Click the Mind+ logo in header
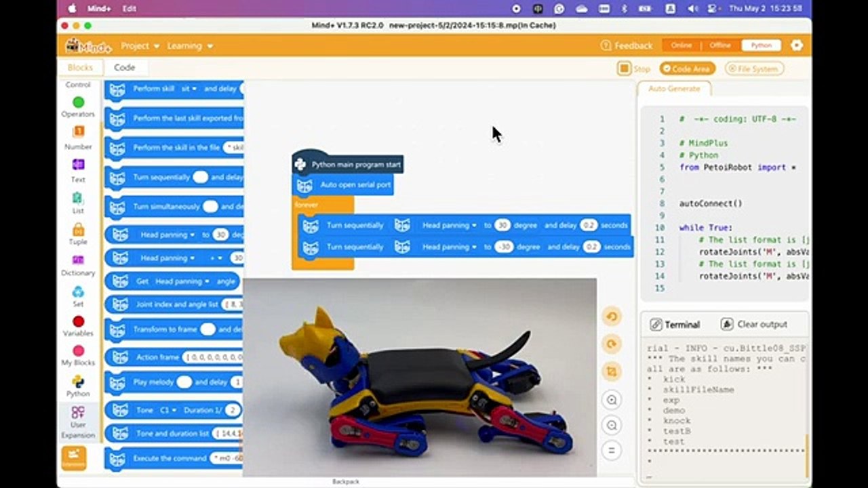868x488 pixels. coord(88,46)
